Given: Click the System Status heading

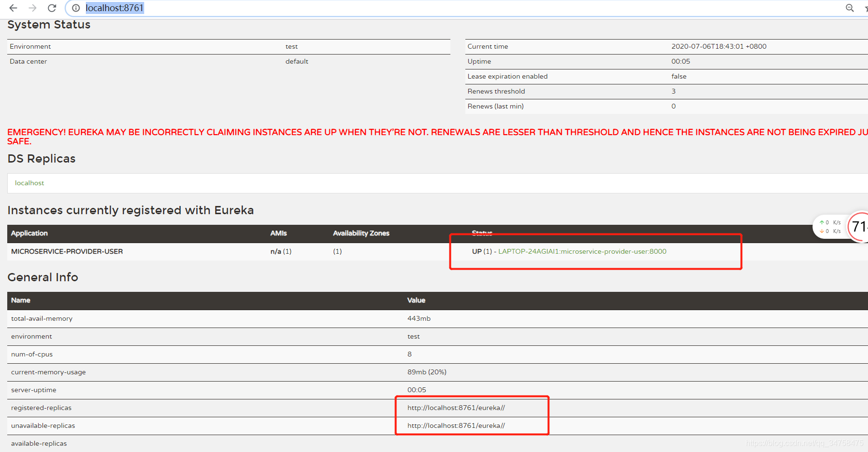Looking at the screenshot, I should 49,25.
